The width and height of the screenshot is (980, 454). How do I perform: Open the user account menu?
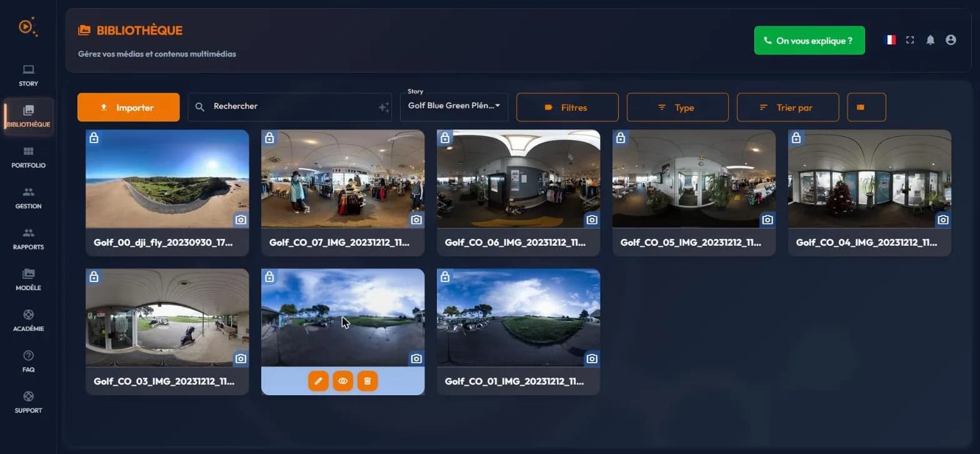(951, 40)
